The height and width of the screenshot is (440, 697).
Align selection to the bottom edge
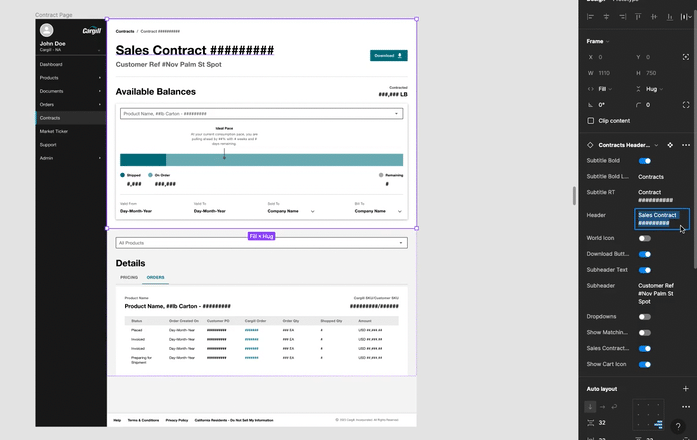(x=669, y=17)
